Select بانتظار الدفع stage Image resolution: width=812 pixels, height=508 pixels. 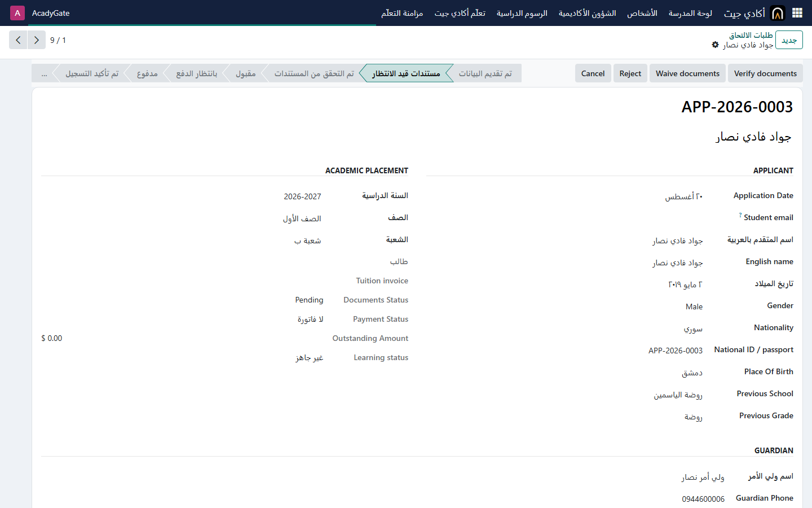point(196,73)
